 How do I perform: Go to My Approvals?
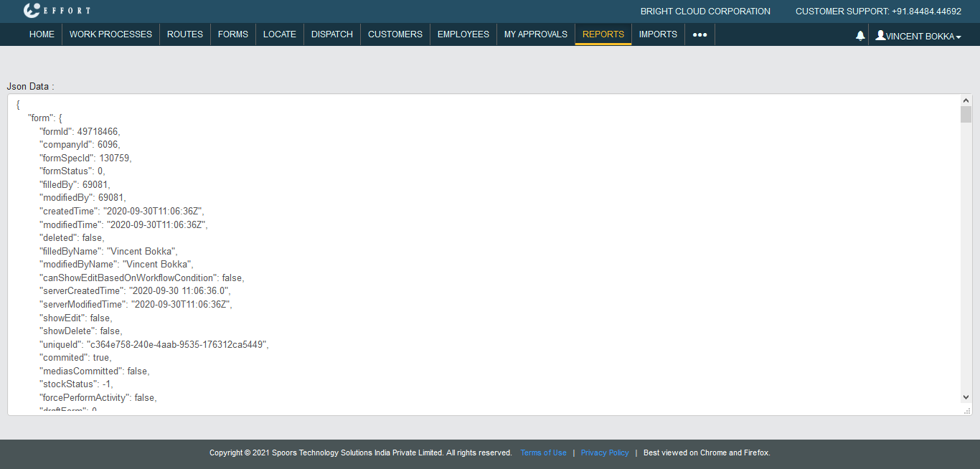point(536,34)
